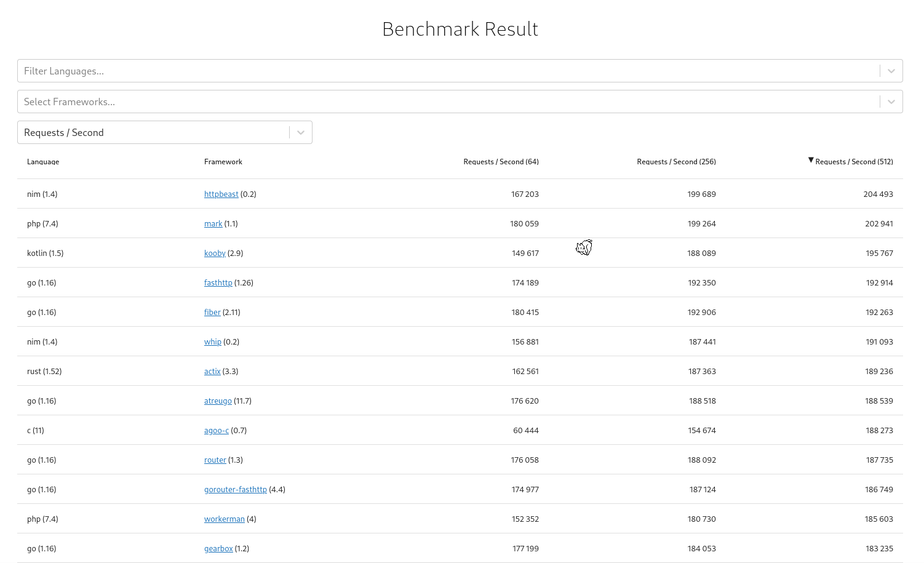
Task: Open the fiber framework link
Action: point(212,312)
